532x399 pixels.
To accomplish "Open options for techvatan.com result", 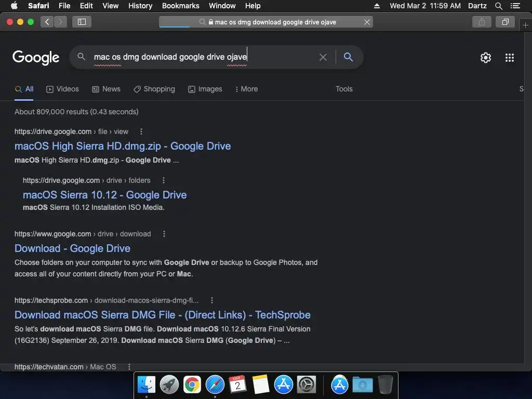I will point(129,367).
